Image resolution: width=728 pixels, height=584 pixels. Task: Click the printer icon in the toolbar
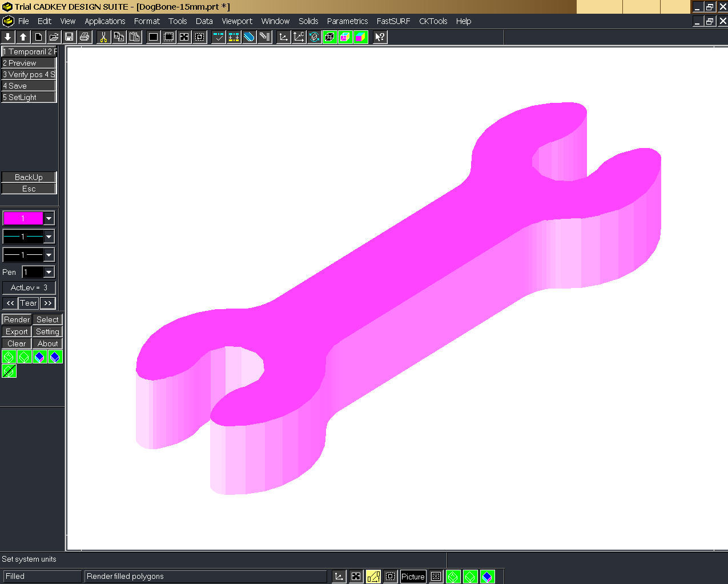pos(85,37)
